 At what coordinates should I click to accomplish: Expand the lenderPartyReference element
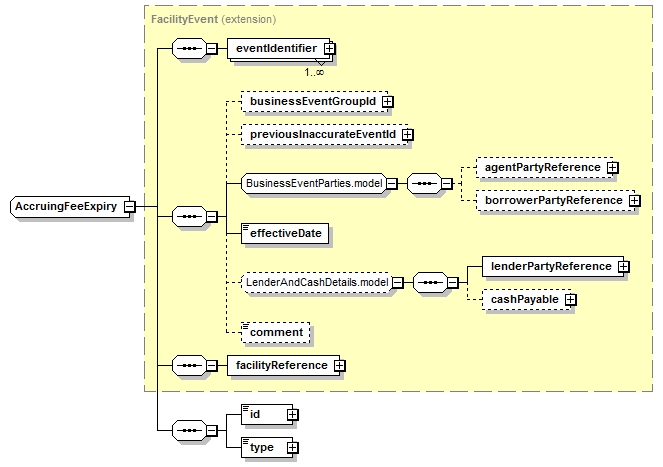coord(623,267)
